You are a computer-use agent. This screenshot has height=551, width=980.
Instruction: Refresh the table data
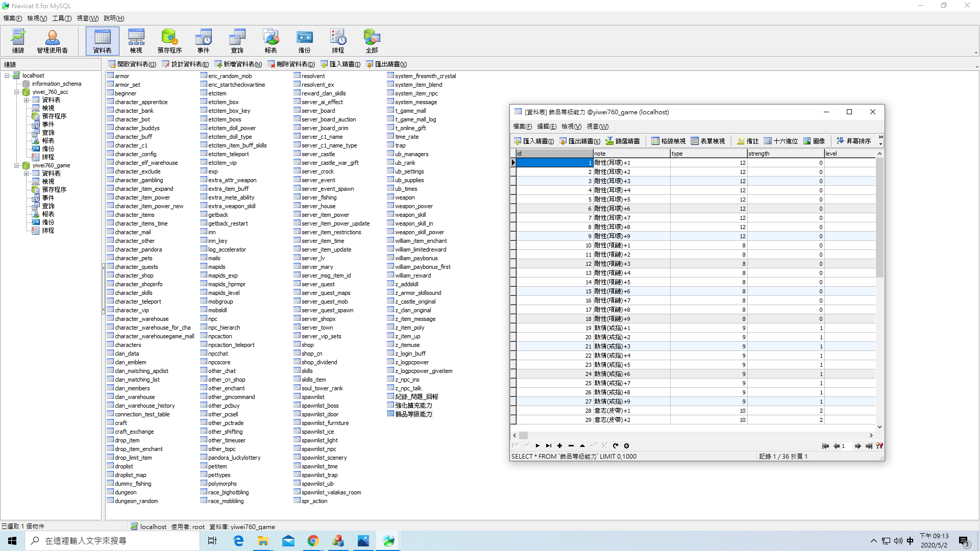click(616, 446)
